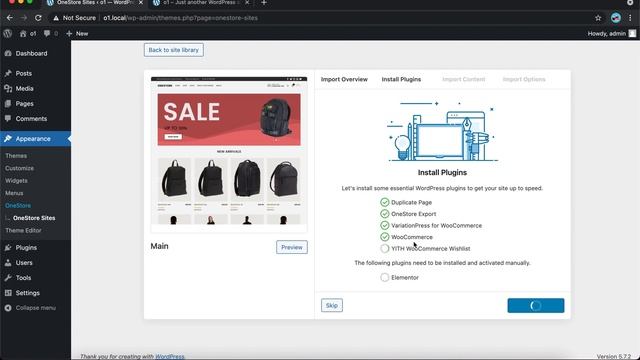This screenshot has height=360, width=640.
Task: Click the WooCommerce plugin checkmark
Action: (x=384, y=237)
